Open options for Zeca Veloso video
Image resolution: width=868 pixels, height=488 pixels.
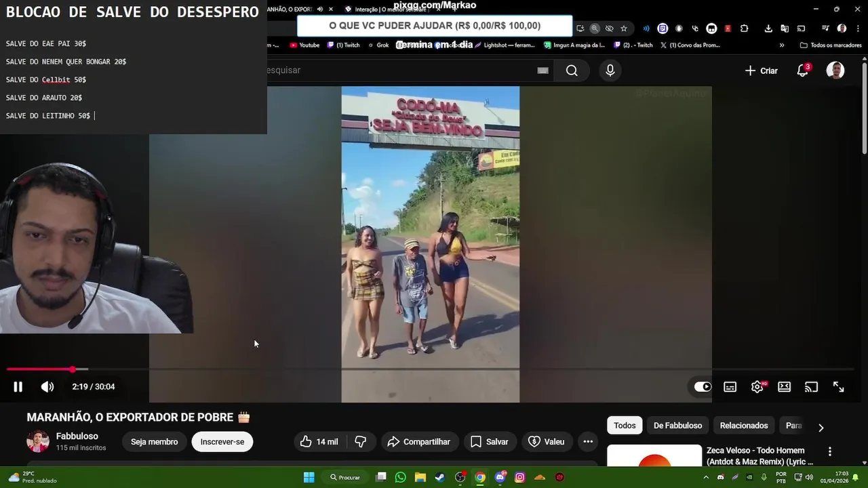coord(829,451)
